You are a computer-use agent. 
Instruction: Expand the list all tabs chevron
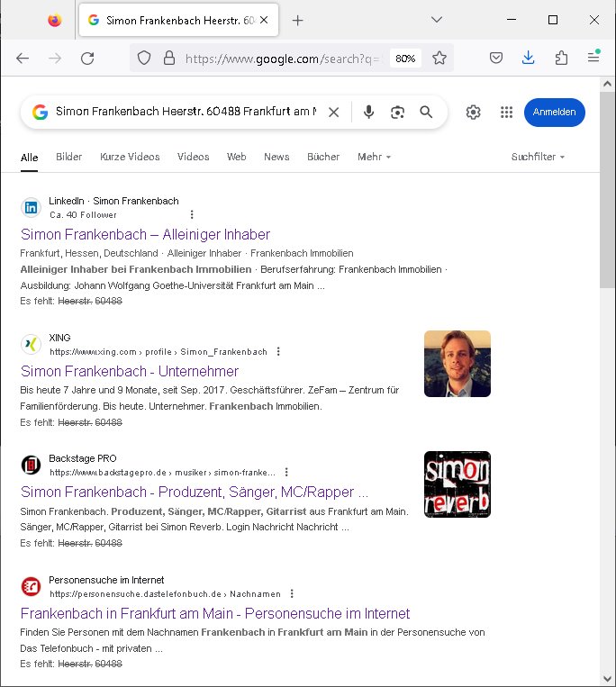pyautogui.click(x=436, y=20)
